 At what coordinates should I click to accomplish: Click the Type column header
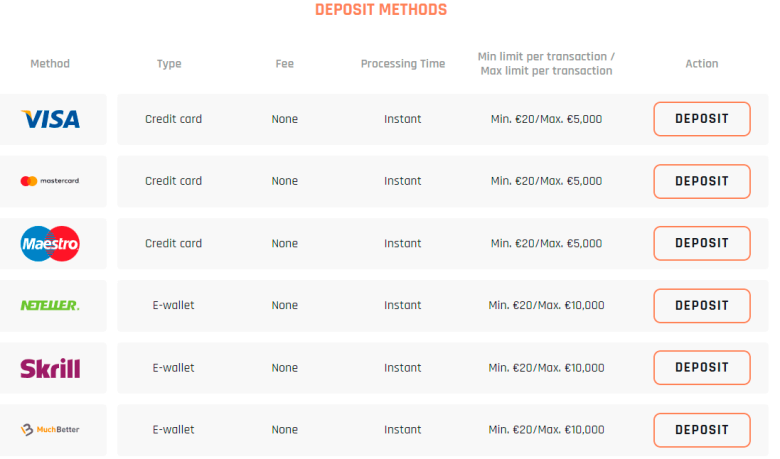tap(169, 63)
